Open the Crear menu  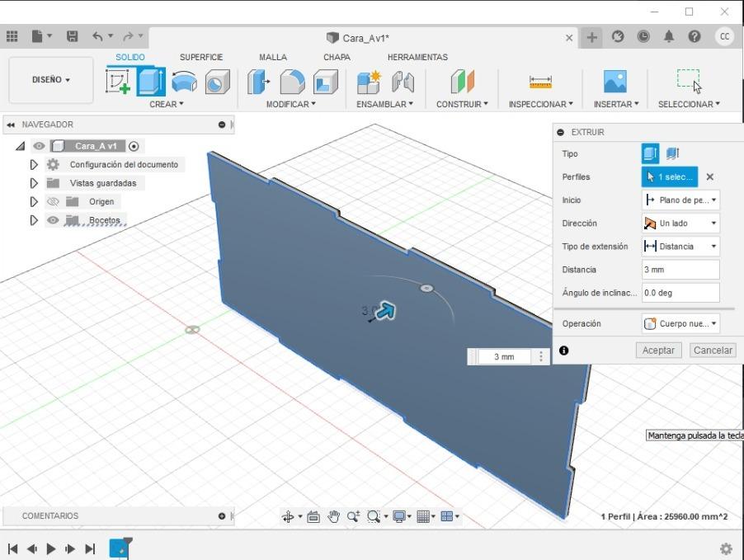[x=167, y=104]
